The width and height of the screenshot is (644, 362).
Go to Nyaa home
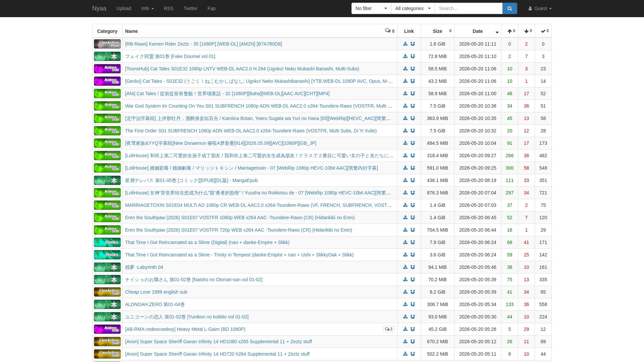99,8
